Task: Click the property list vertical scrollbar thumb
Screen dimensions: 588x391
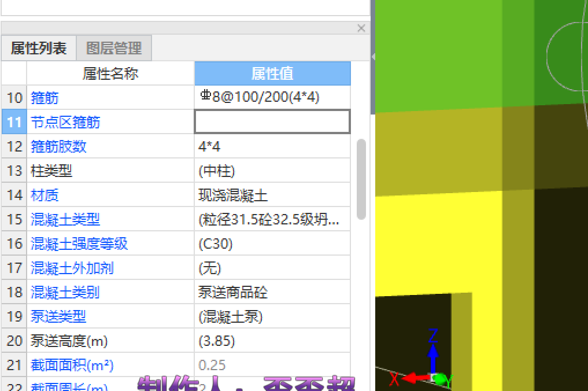Action: 361,179
